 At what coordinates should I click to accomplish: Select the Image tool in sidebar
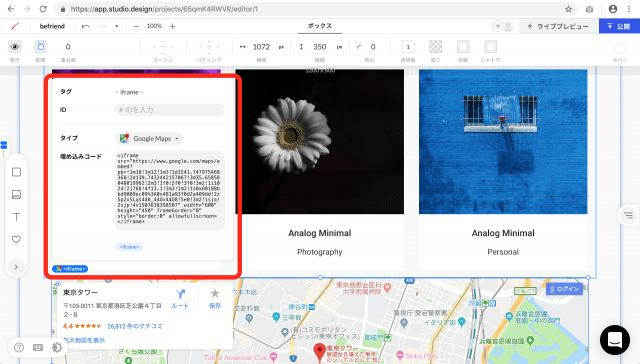click(16, 195)
